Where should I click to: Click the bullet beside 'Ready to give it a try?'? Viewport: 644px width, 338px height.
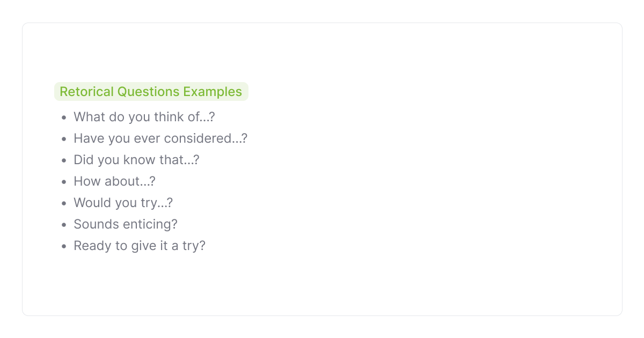click(x=64, y=246)
